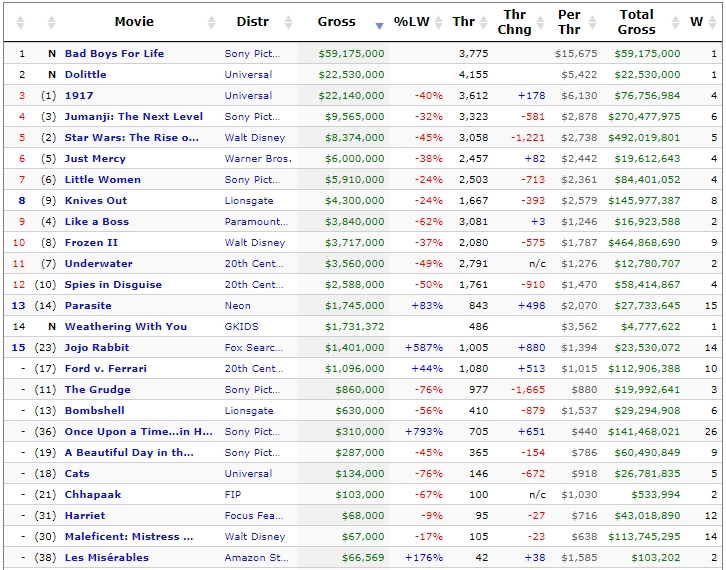Select total gross $492,019,801 cell
This screenshot has width=726, height=570.
pos(644,138)
